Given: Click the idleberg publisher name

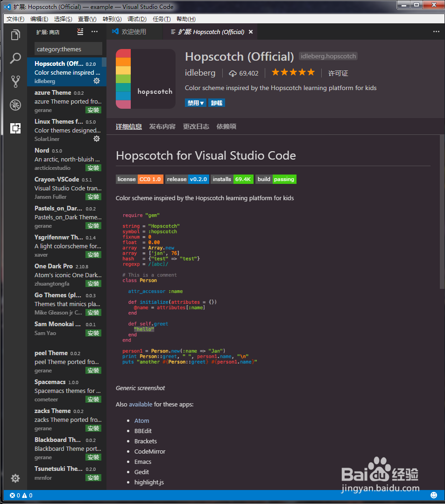Looking at the screenshot, I should click(x=200, y=73).
